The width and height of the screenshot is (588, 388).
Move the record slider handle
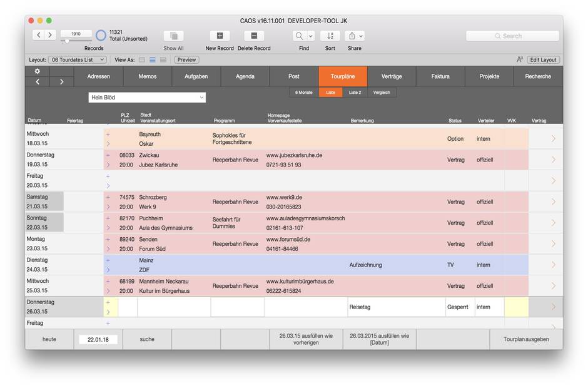(67, 41)
